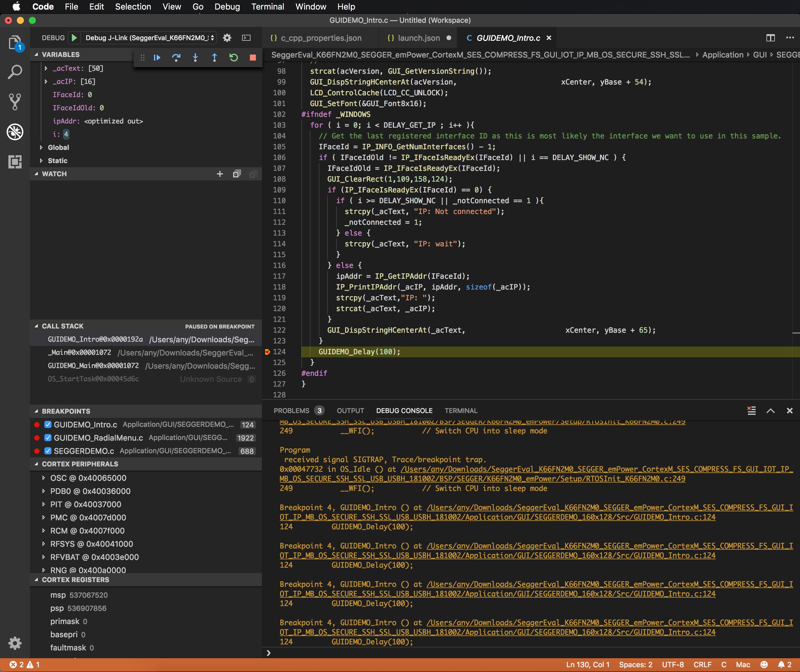This screenshot has width=800, height=672.
Task: Step over in debug toolbar
Action: 176,58
